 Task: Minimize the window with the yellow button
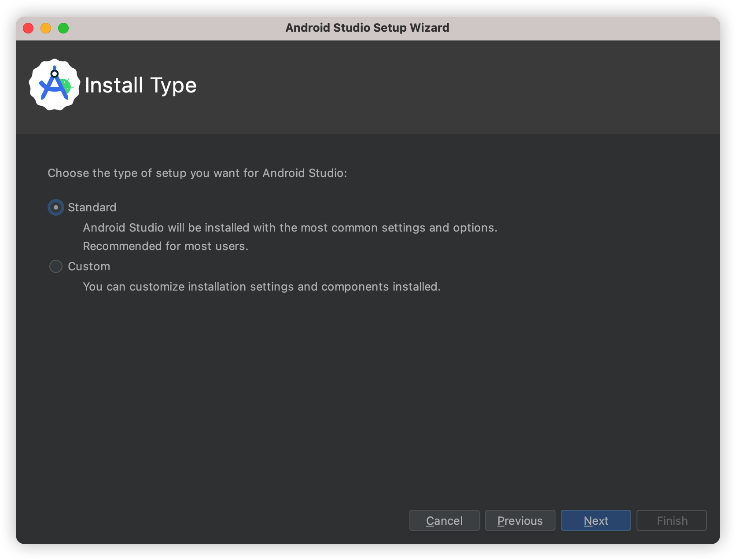(x=46, y=28)
